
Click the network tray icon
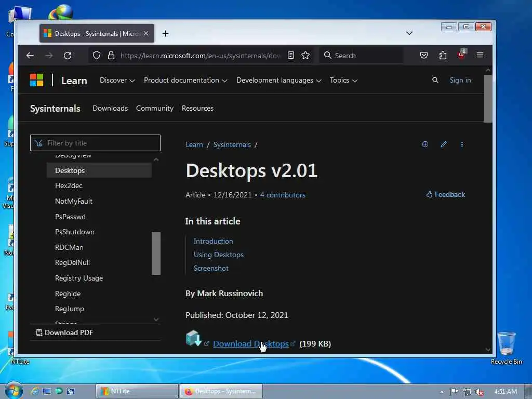pyautogui.click(x=467, y=392)
